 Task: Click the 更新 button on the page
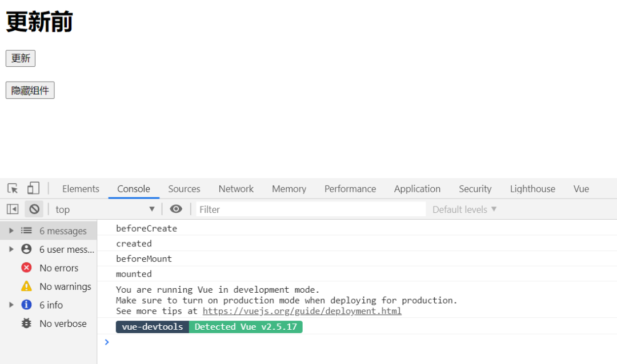(21, 58)
